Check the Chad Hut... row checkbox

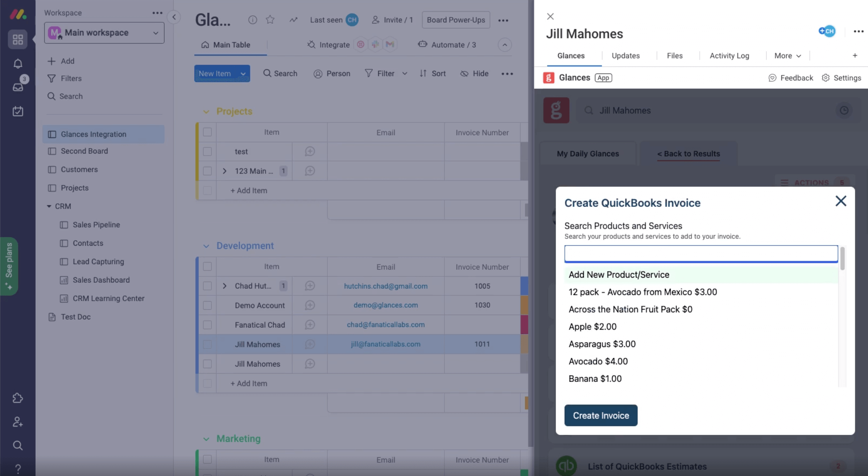click(207, 286)
